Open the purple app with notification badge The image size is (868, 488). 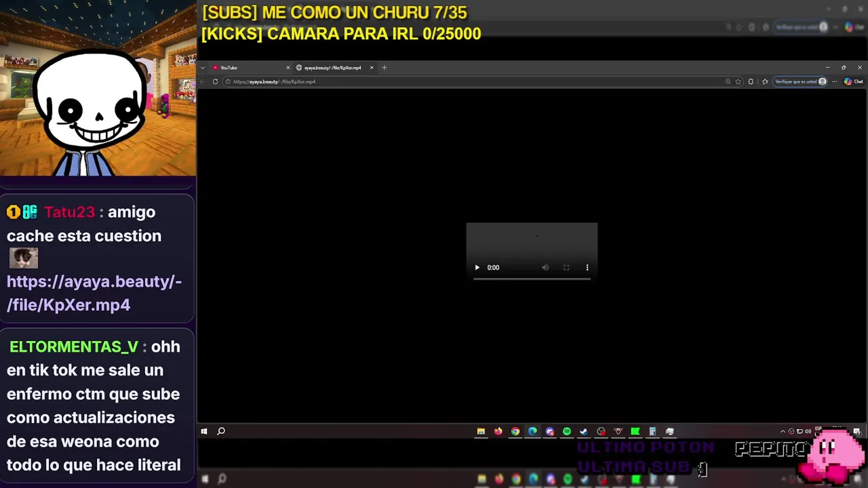(549, 431)
